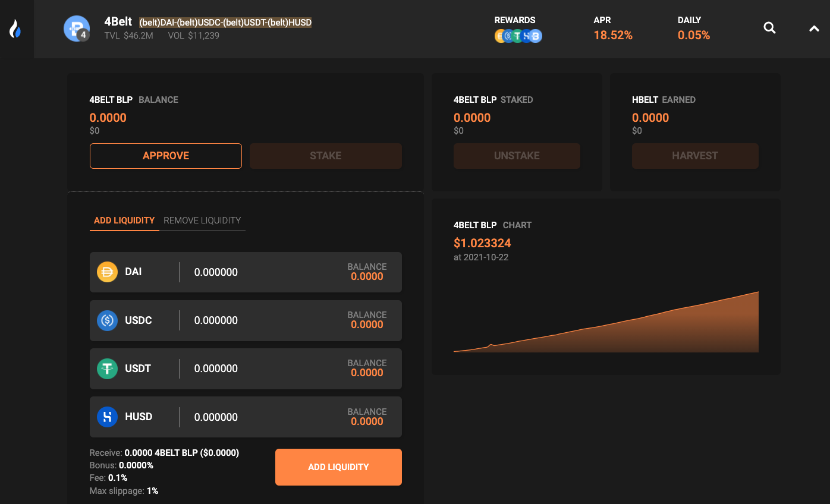The width and height of the screenshot is (830, 504).
Task: Use max USDC balance 0.0000
Action: pyautogui.click(x=367, y=325)
